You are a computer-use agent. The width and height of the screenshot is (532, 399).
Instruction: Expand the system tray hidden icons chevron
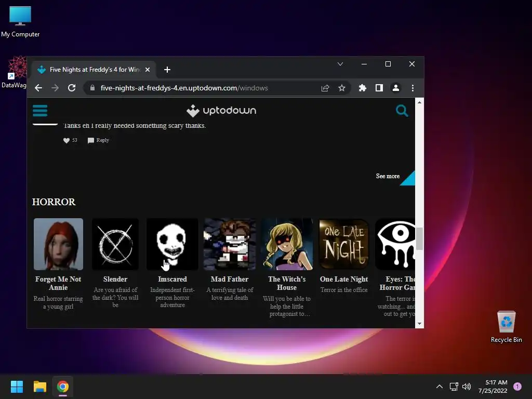click(440, 387)
